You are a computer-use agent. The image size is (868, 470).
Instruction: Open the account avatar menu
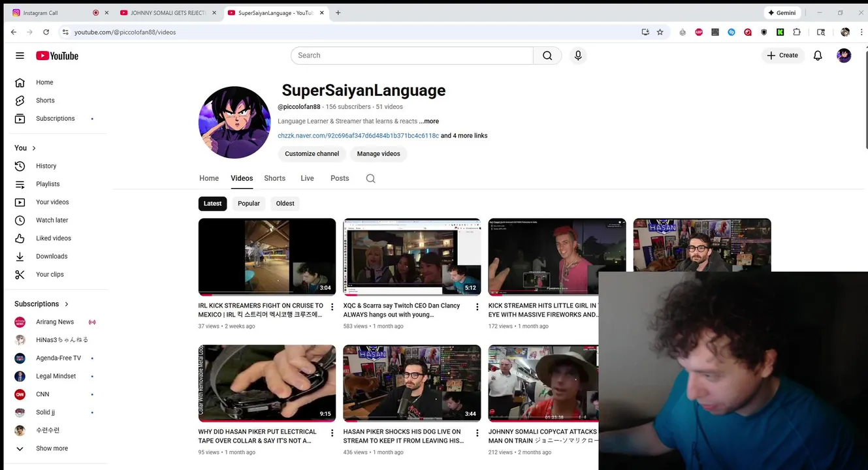pos(844,55)
